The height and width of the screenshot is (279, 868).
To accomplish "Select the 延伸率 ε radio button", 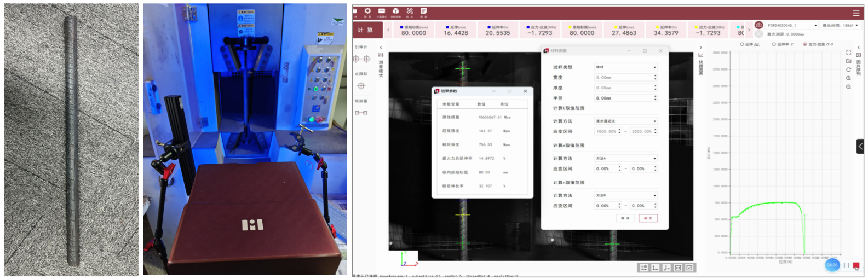I will (x=774, y=44).
